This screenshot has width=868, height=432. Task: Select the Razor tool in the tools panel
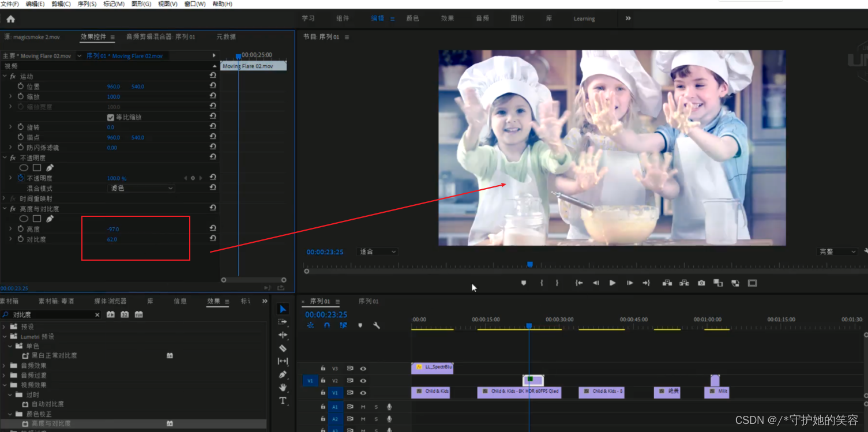[x=283, y=348]
